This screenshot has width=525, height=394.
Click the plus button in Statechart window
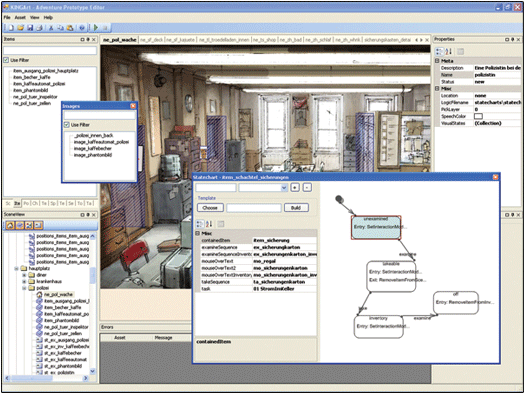click(x=295, y=187)
